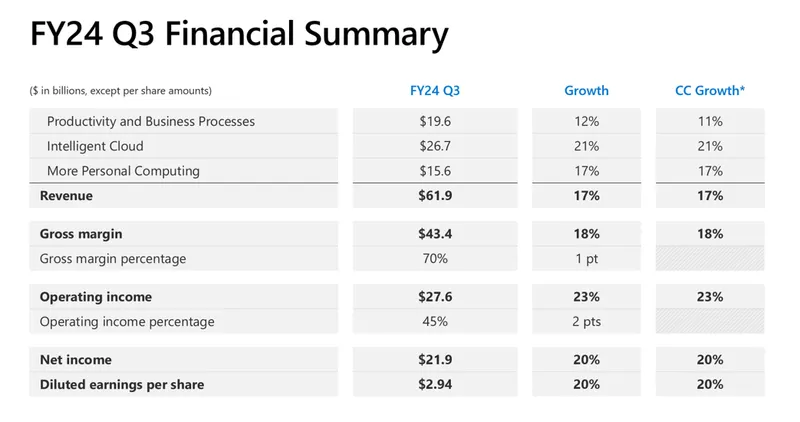Click the Intelligent Cloud row label

pyautogui.click(x=97, y=146)
